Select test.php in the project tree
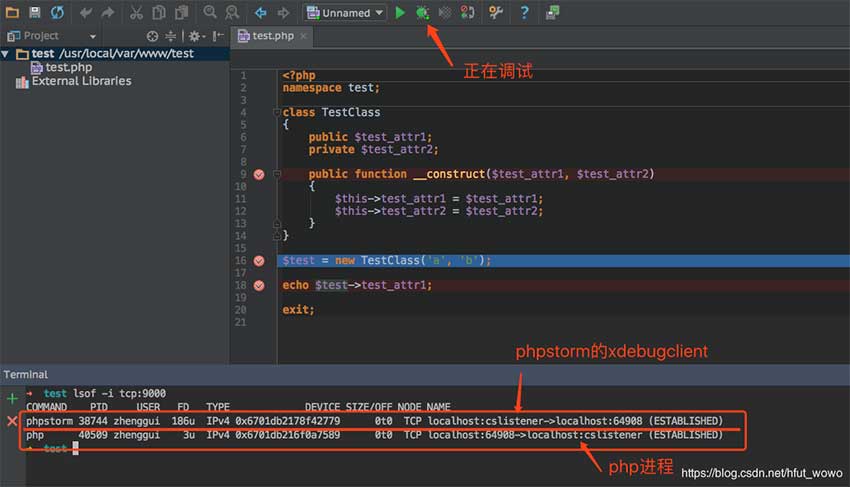This screenshot has height=487, width=850. pos(68,67)
